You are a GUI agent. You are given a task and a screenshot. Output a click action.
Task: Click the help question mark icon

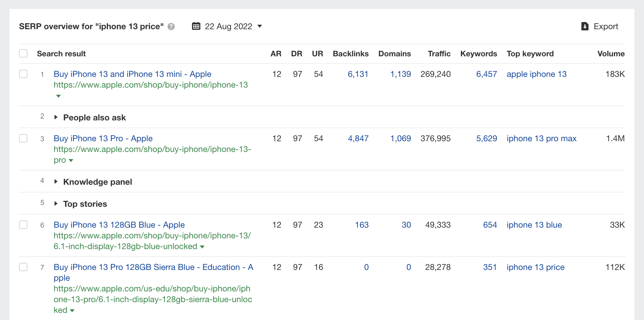[x=171, y=27]
